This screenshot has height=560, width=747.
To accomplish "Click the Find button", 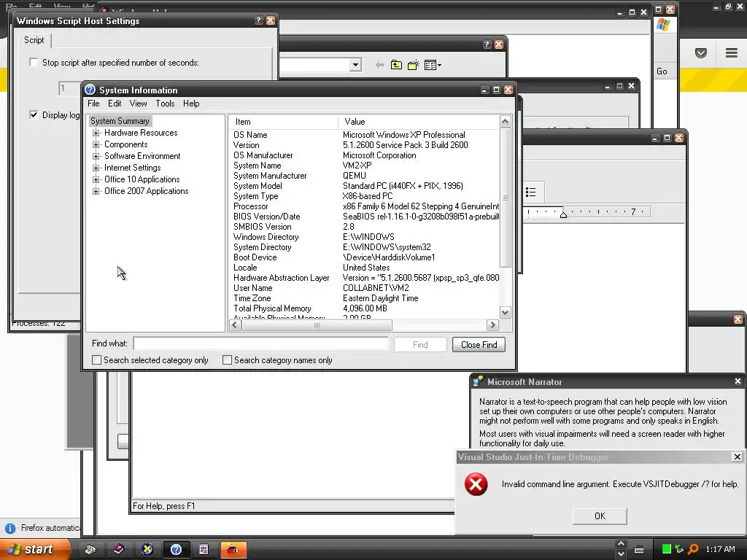I will pyautogui.click(x=420, y=345).
